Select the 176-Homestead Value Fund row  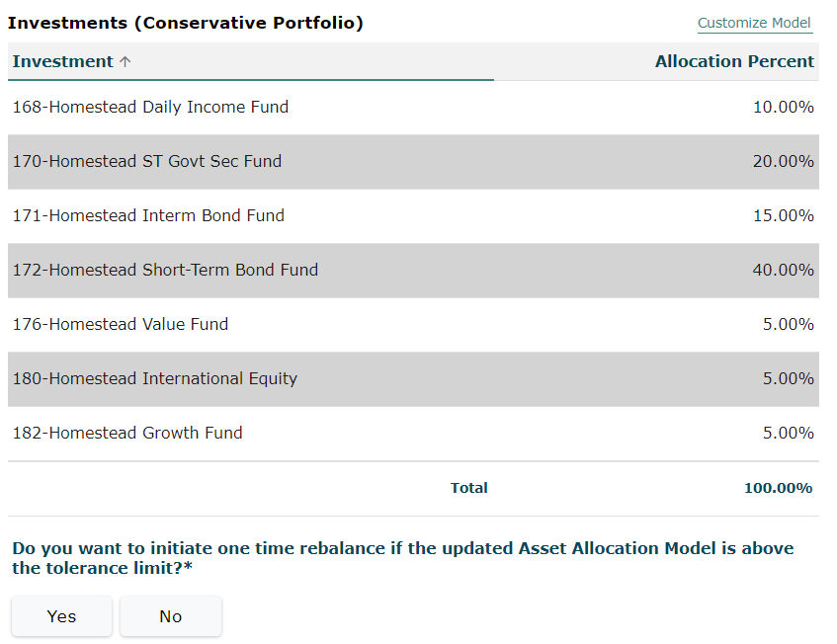(413, 325)
